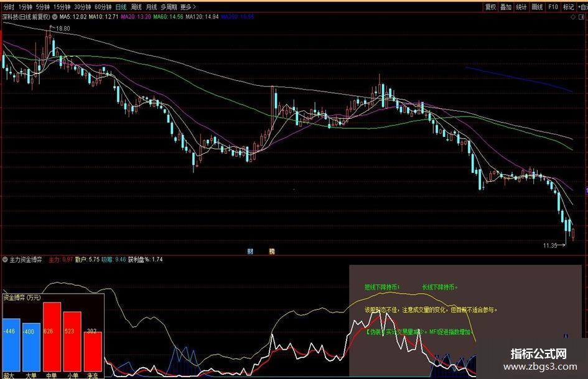Click the 长线下降持币 signal text
The image size is (588, 379).
click(x=440, y=287)
